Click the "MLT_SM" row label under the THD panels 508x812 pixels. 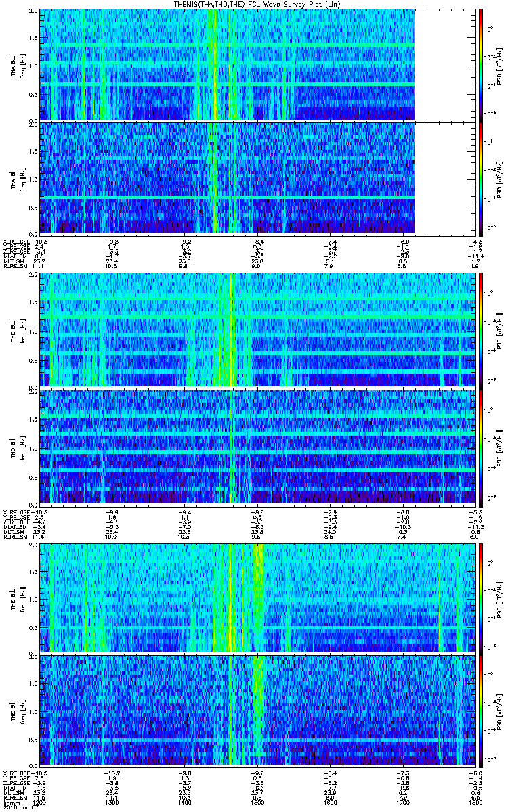[x=13, y=531]
